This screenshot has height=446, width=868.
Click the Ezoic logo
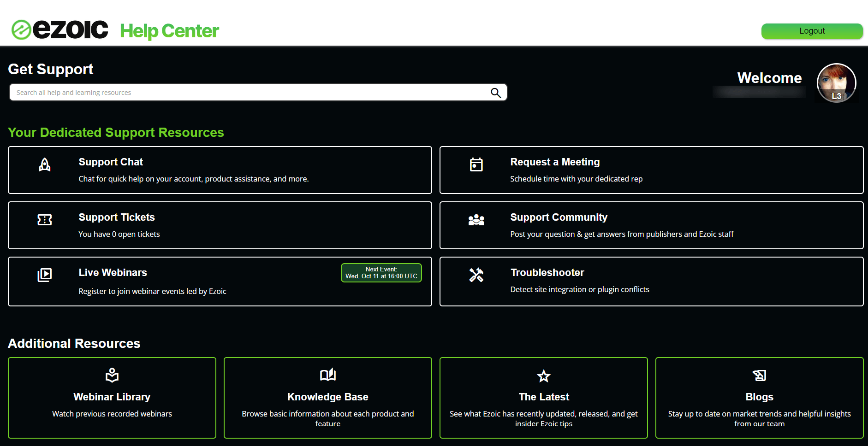tap(60, 29)
